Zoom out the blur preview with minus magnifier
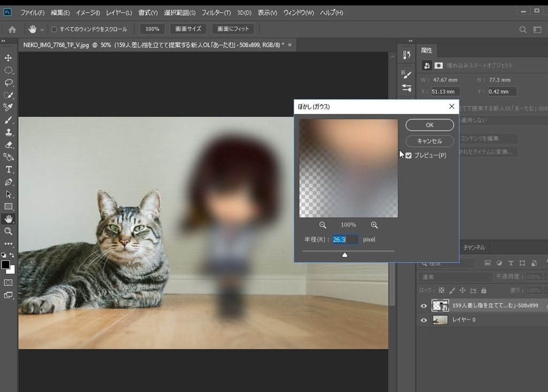 323,225
